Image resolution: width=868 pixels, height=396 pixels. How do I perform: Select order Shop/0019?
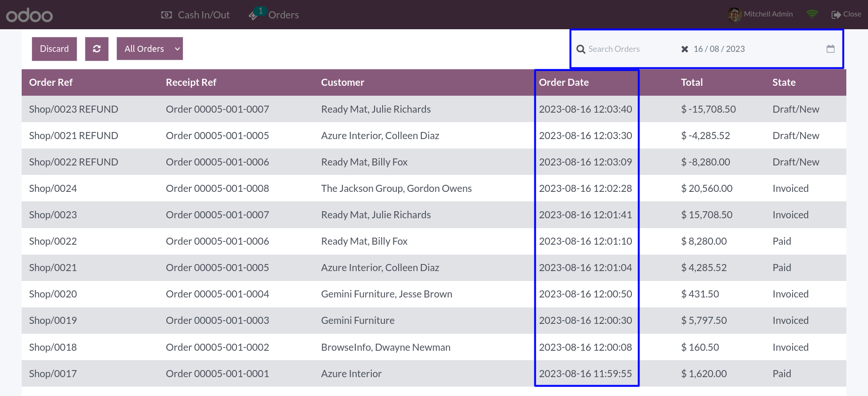(434, 321)
